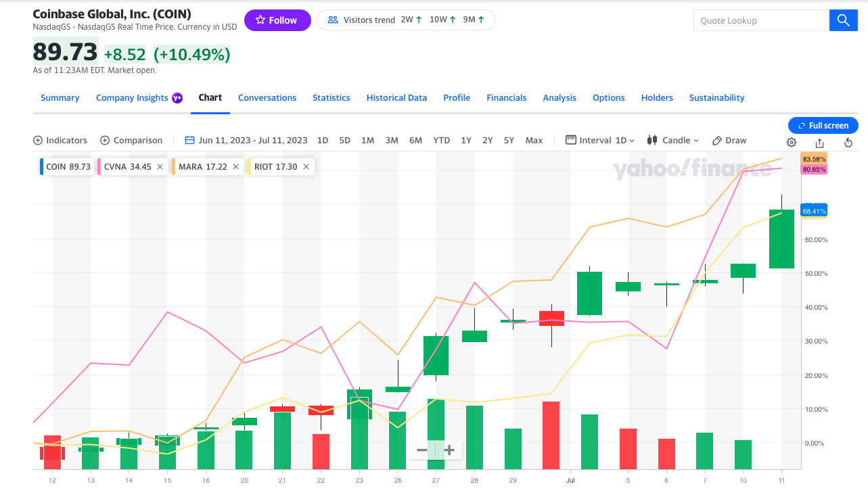Open chart settings gear icon
The image size is (868, 501).
point(792,143)
